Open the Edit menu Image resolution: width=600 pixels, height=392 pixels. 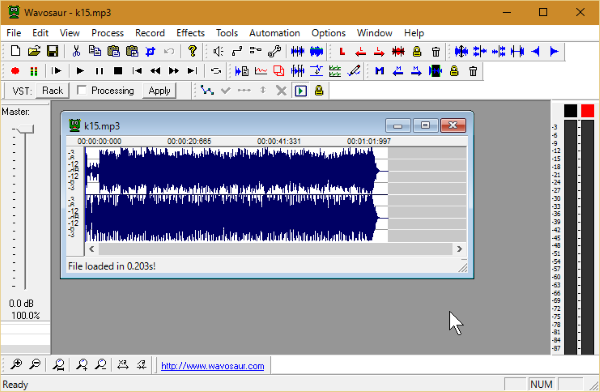[40, 33]
